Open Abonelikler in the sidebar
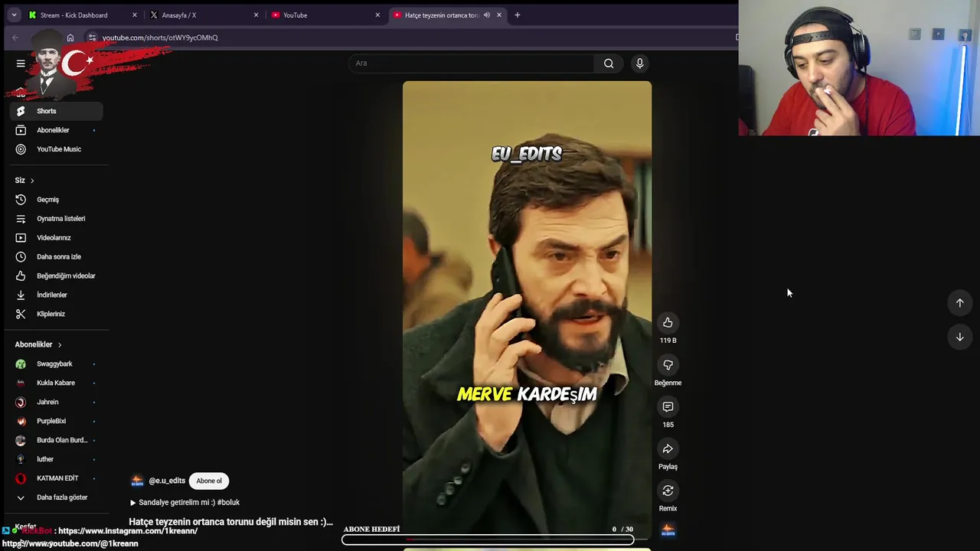 click(57, 130)
